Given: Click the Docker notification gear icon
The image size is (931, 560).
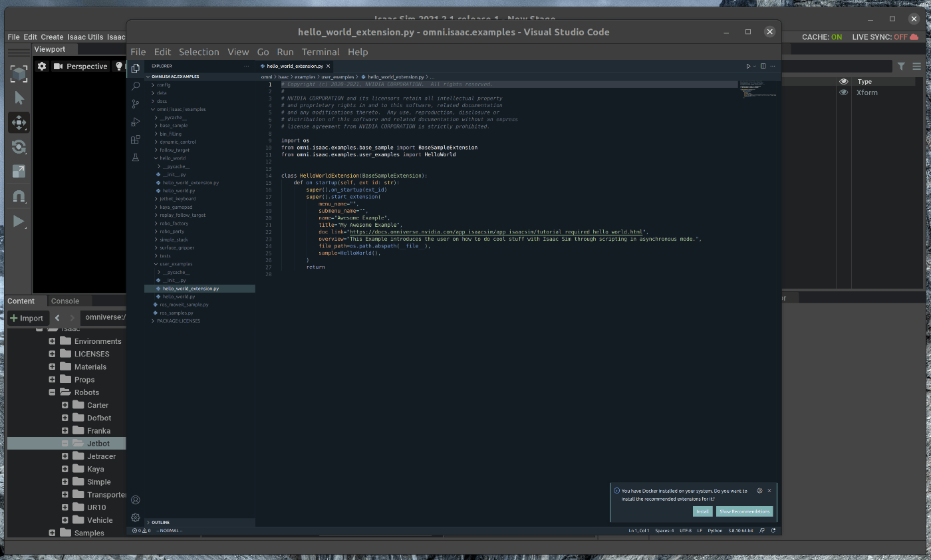Looking at the screenshot, I should [x=759, y=491].
